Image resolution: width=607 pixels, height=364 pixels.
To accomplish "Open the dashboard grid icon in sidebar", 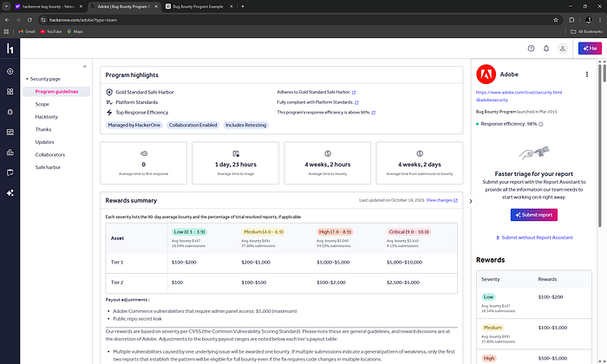I will pyautogui.click(x=10, y=92).
